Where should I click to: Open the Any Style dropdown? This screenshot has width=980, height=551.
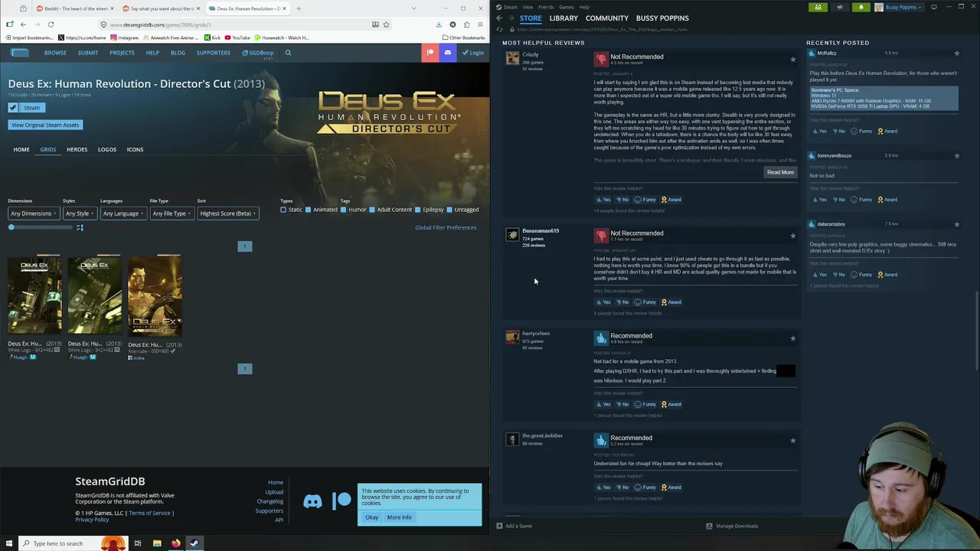pyautogui.click(x=79, y=214)
